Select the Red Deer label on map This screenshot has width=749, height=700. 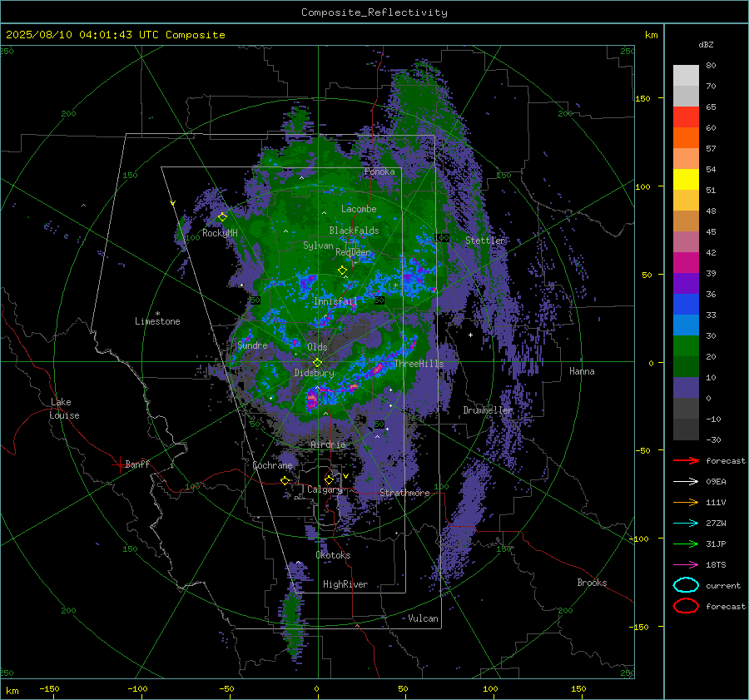[x=353, y=252]
